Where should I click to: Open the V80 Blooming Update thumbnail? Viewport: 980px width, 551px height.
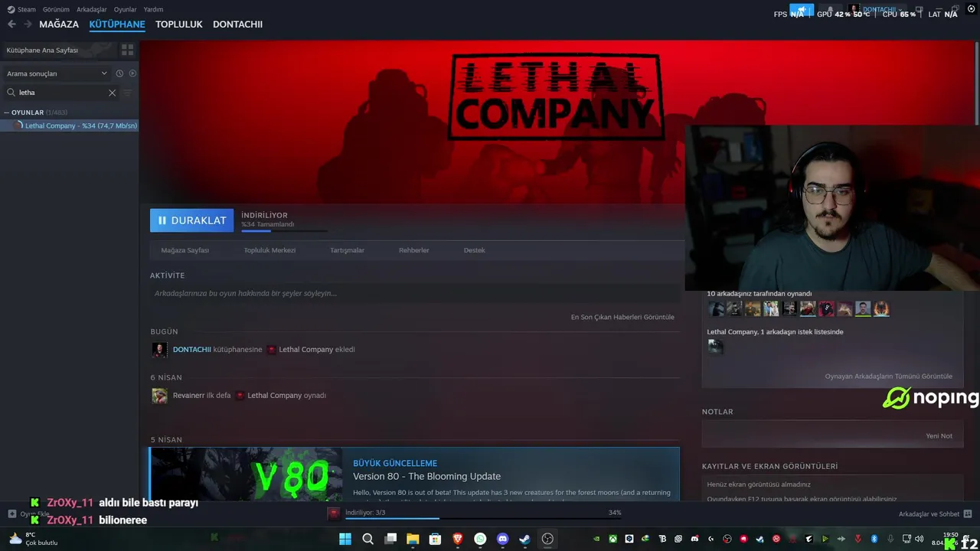(x=246, y=474)
